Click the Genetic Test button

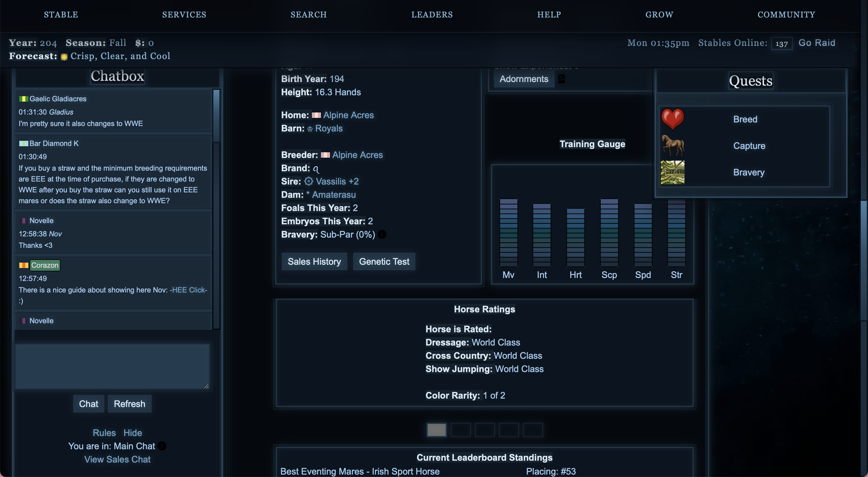tap(384, 261)
